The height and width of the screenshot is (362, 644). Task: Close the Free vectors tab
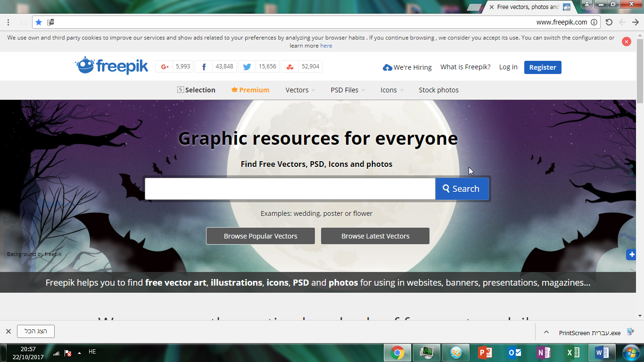point(492,7)
